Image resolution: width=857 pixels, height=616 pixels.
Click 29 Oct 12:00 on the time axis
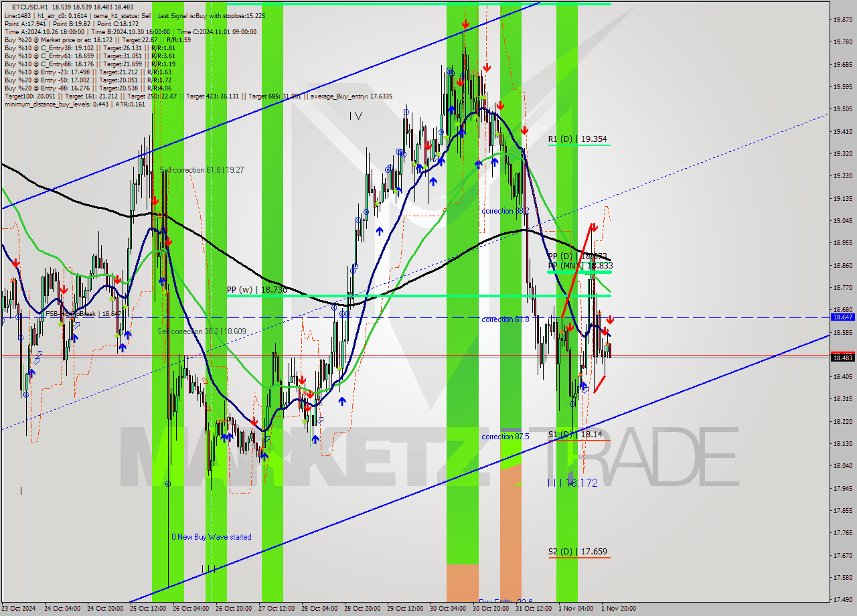[405, 609]
